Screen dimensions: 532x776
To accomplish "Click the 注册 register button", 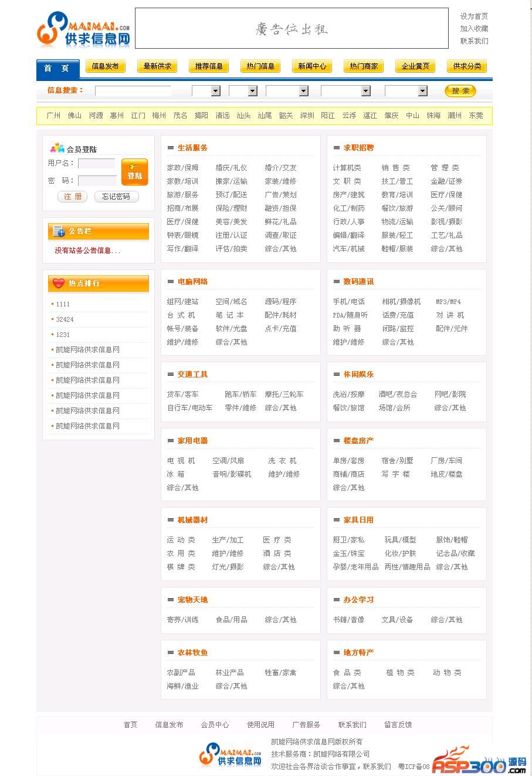I will click(x=72, y=197).
